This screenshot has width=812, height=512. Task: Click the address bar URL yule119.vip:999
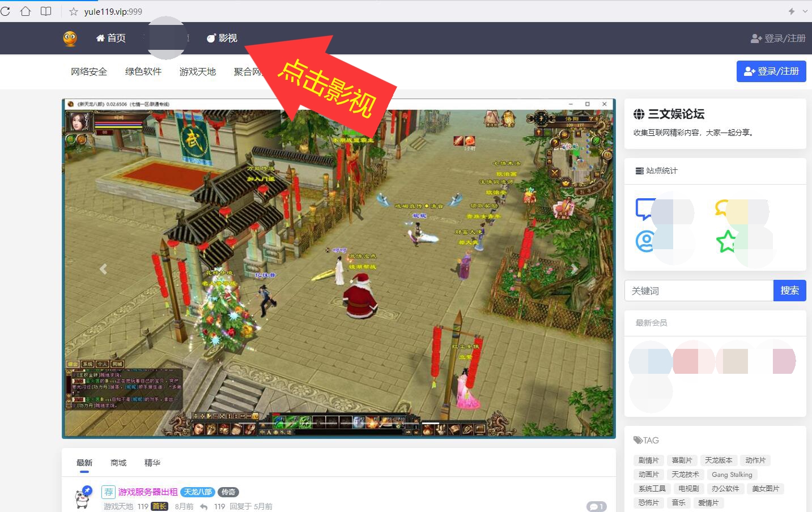[x=113, y=11]
